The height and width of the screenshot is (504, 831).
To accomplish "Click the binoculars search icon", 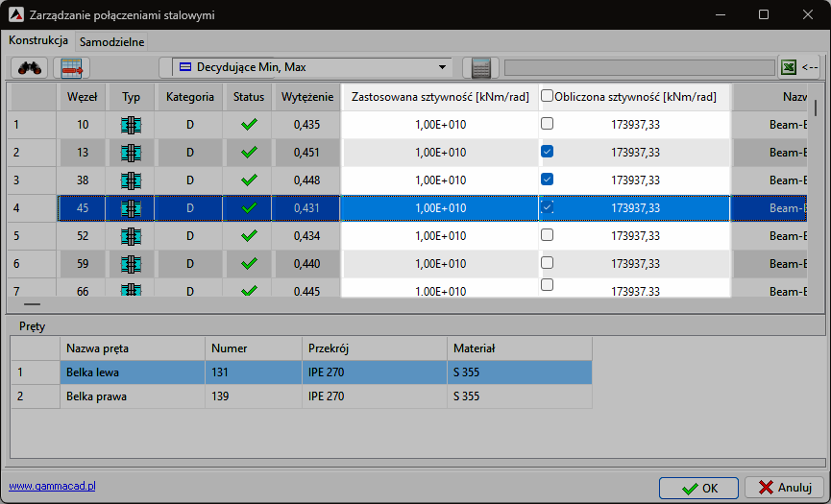I will click(x=30, y=67).
